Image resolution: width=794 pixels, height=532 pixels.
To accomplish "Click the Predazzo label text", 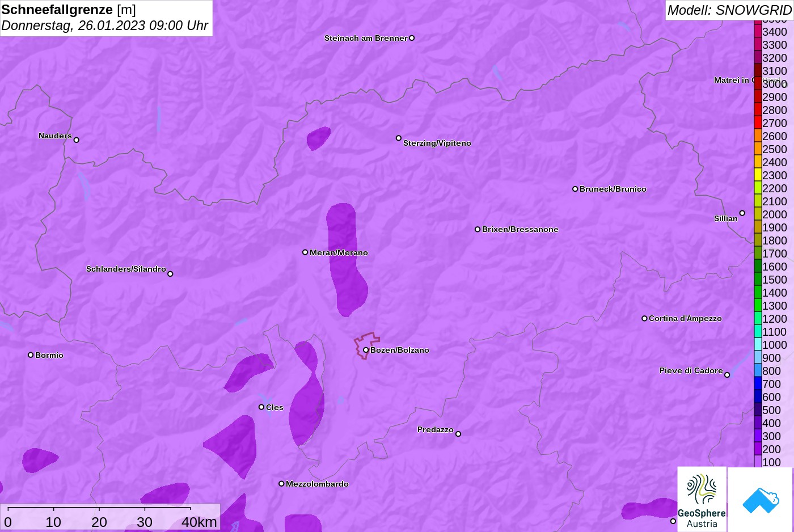I will click(436, 429).
